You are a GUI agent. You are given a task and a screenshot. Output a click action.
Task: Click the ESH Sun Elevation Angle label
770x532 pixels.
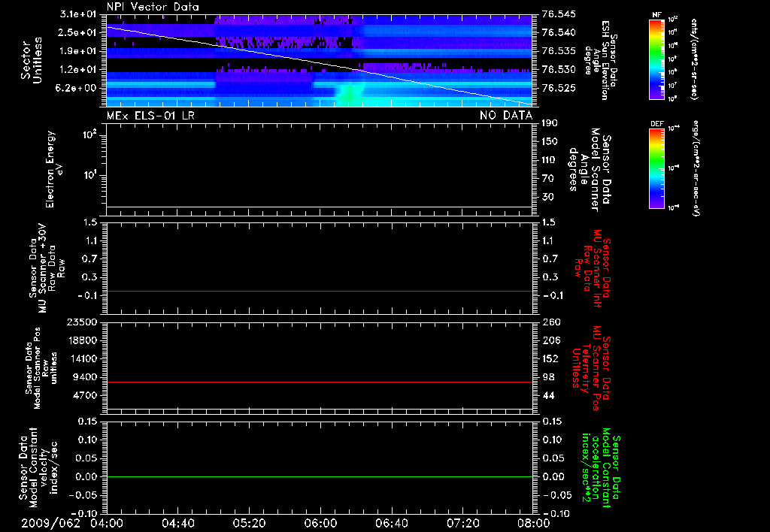tap(599, 60)
